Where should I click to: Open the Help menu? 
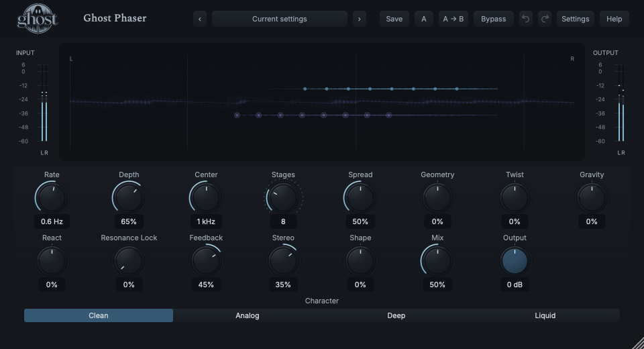click(x=614, y=19)
